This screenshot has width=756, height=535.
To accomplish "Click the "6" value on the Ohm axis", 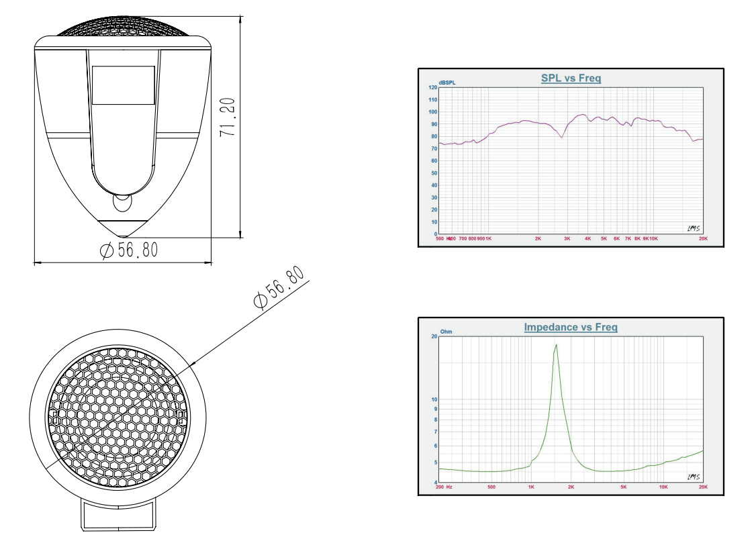I will (435, 446).
